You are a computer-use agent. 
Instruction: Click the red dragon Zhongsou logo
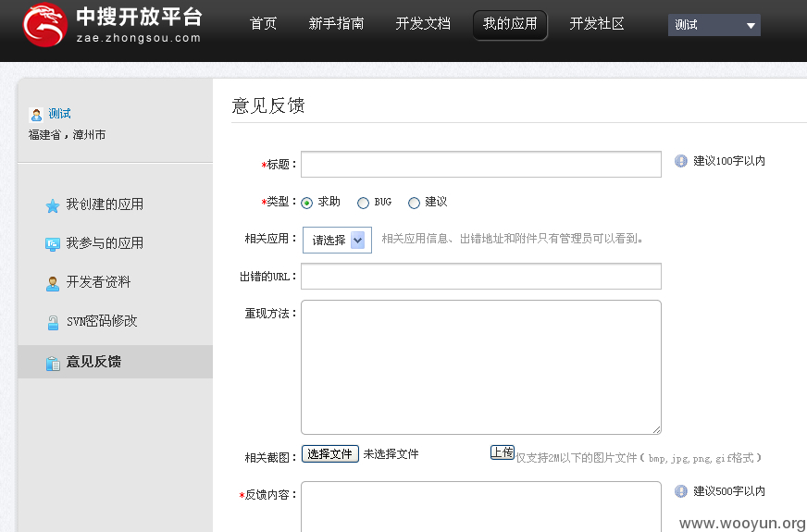(44, 25)
